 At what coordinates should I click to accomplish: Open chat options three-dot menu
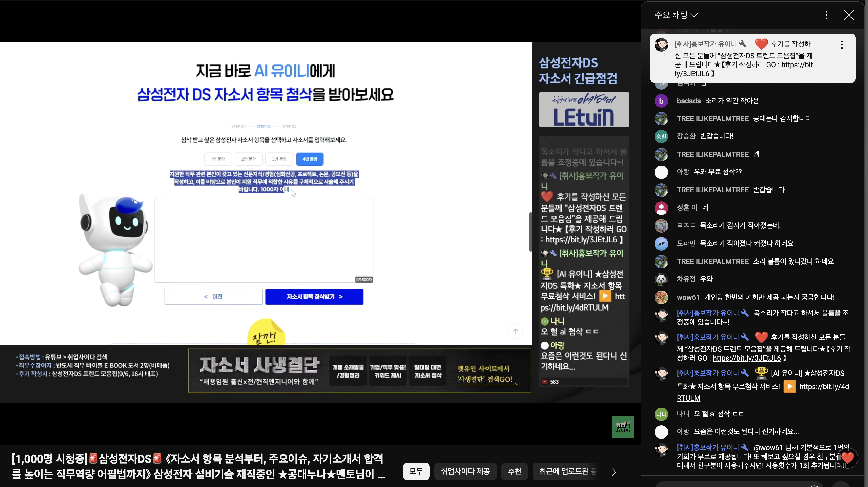coord(826,15)
